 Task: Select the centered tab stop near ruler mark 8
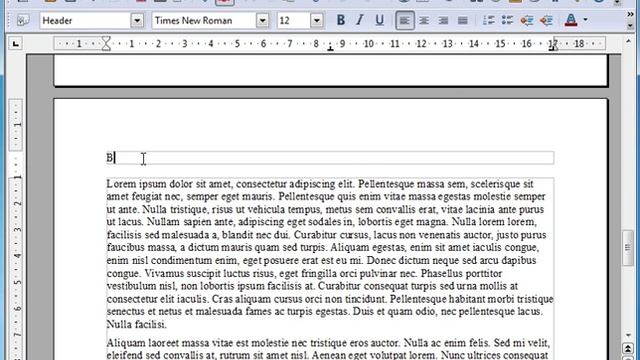coord(330,48)
